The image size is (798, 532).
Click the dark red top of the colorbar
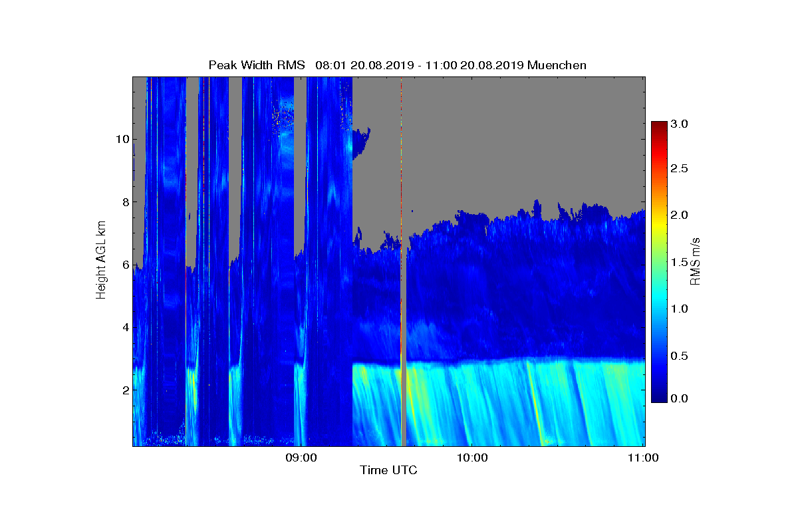pyautogui.click(x=659, y=126)
